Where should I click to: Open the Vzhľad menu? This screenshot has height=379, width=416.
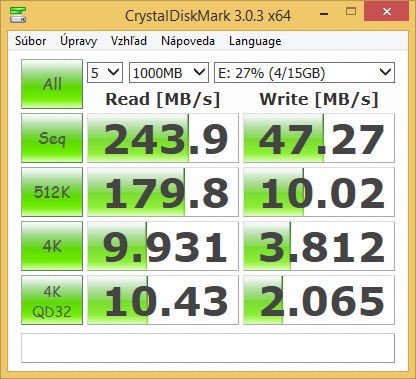click(x=129, y=41)
